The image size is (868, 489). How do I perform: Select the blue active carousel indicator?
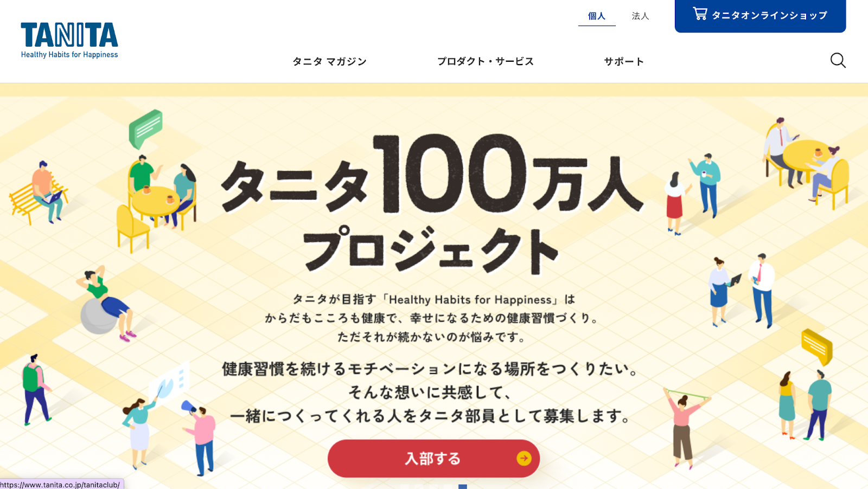click(x=463, y=486)
